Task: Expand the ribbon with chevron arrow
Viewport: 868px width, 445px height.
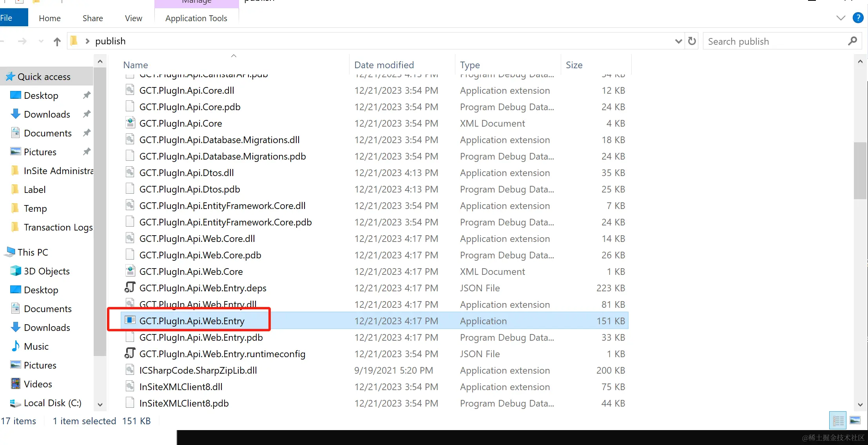Action: (841, 18)
